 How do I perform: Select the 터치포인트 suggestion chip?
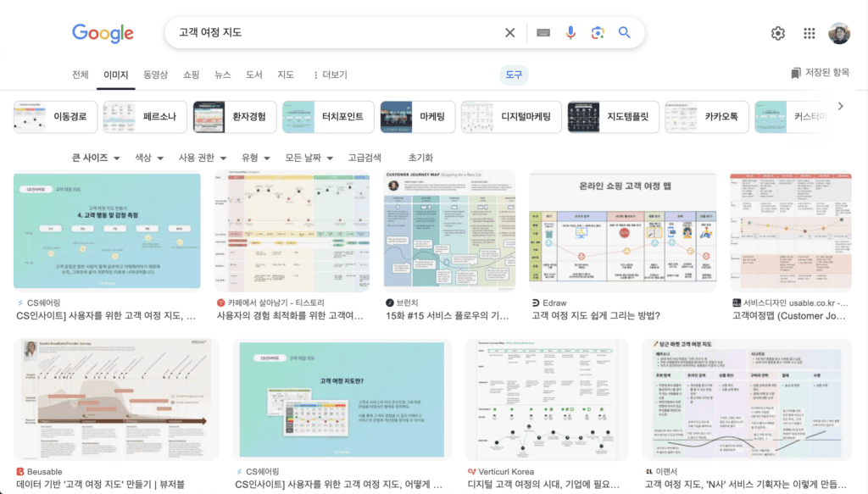coord(328,117)
